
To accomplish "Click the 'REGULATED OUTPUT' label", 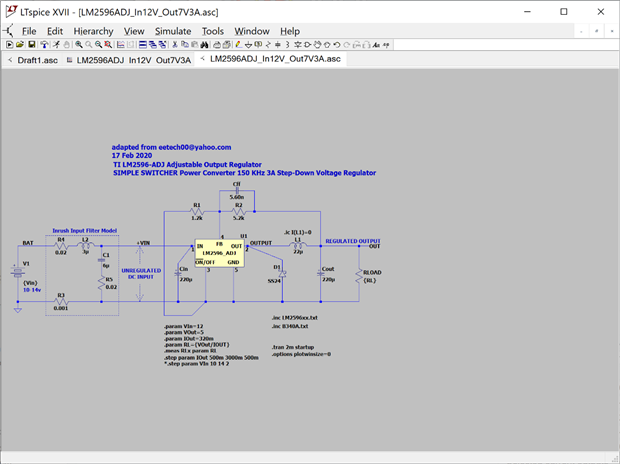I will (x=353, y=241).
